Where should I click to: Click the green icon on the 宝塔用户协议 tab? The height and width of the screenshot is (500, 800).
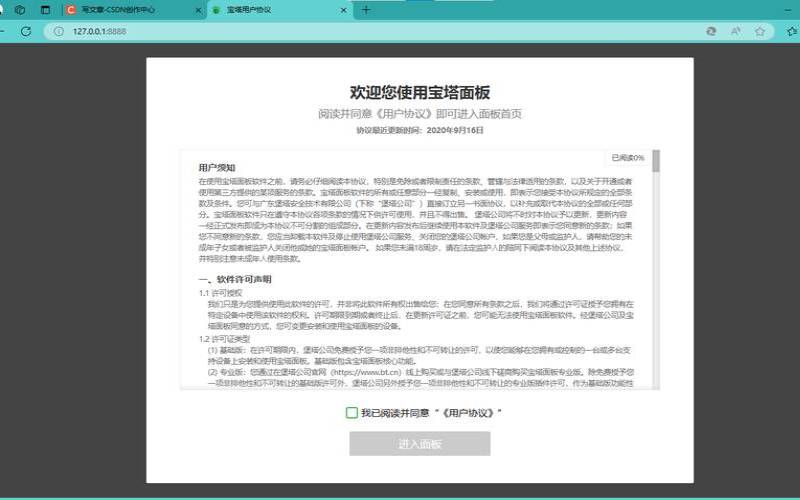[216, 10]
